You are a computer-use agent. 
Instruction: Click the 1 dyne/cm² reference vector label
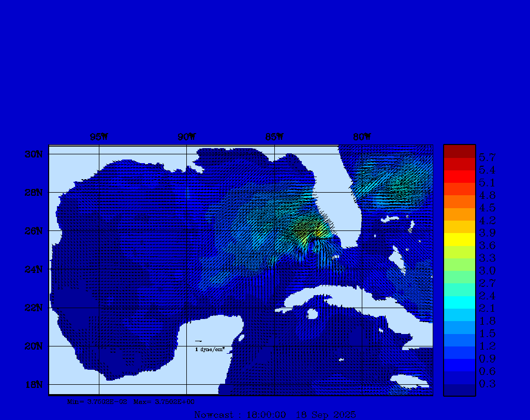click(210, 350)
